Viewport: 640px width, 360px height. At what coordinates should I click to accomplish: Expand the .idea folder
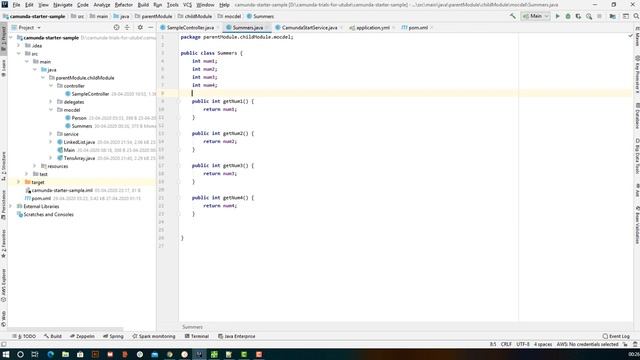(18, 45)
